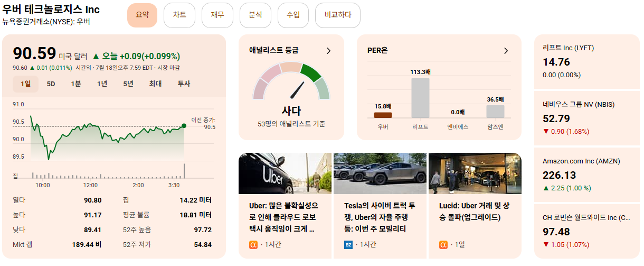Click the Mkt 캡 189.44 비 value
The image size is (644, 266).
pyautogui.click(x=87, y=244)
